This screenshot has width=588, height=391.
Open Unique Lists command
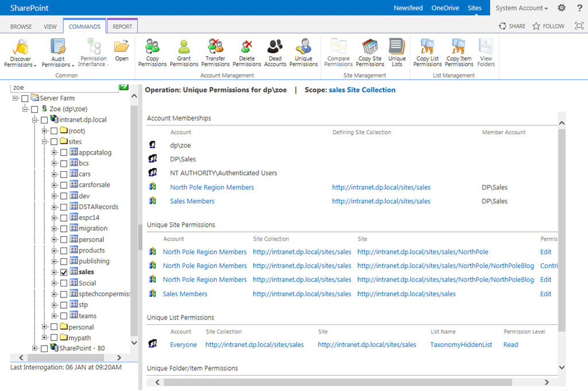tap(397, 53)
